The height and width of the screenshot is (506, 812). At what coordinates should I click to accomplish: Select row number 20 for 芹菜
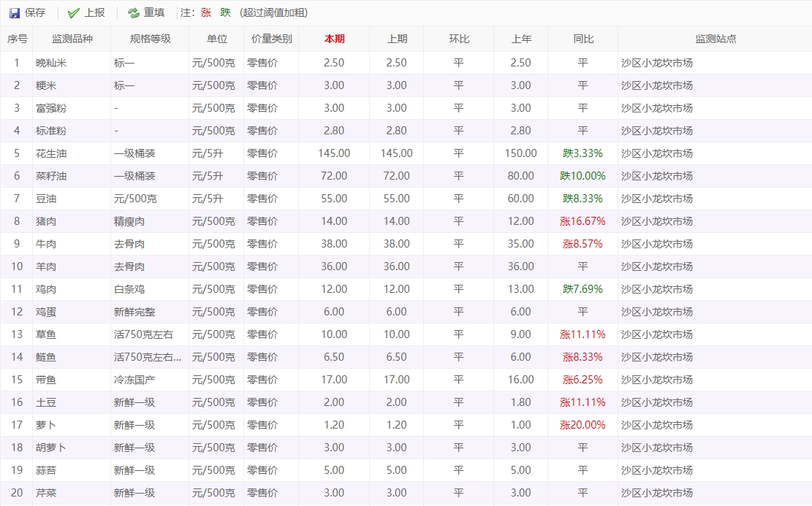coord(17,493)
